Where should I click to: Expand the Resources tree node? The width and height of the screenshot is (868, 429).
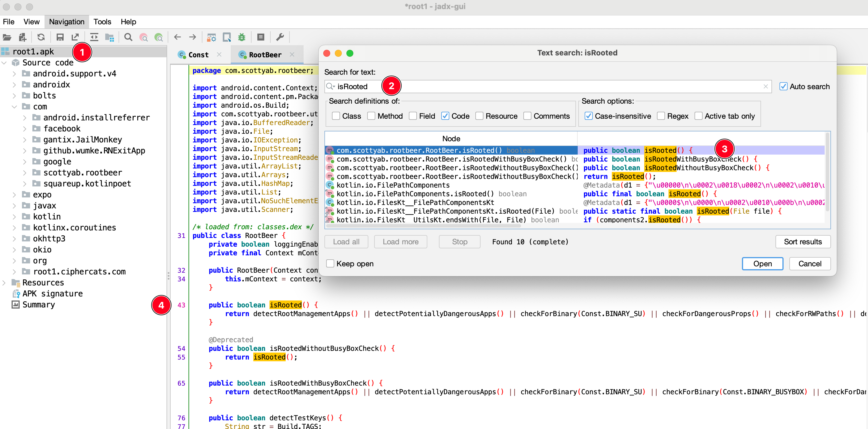click(x=4, y=283)
